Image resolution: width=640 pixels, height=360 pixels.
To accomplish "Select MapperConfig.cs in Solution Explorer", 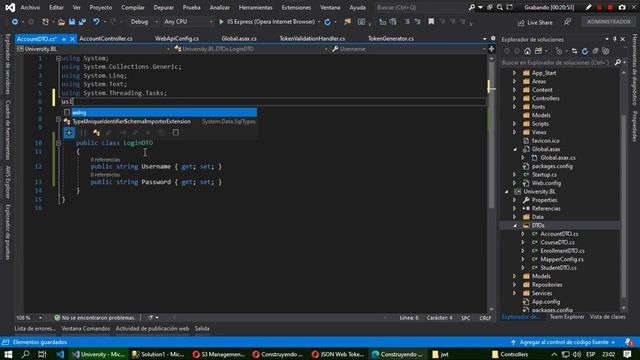I will 562,259.
